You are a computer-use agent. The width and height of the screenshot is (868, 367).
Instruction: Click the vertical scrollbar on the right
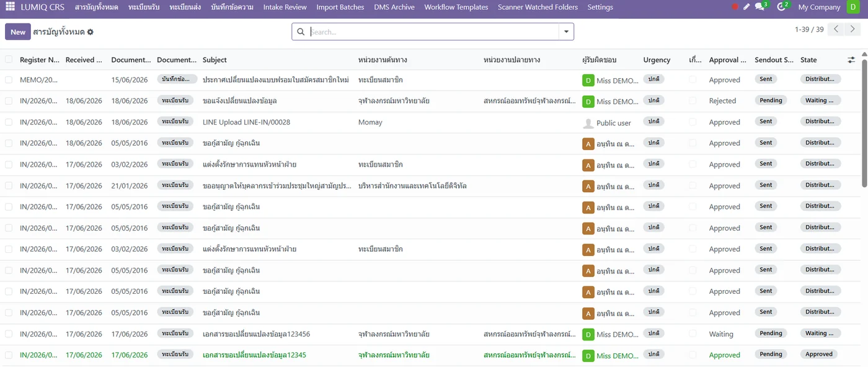[x=864, y=124]
